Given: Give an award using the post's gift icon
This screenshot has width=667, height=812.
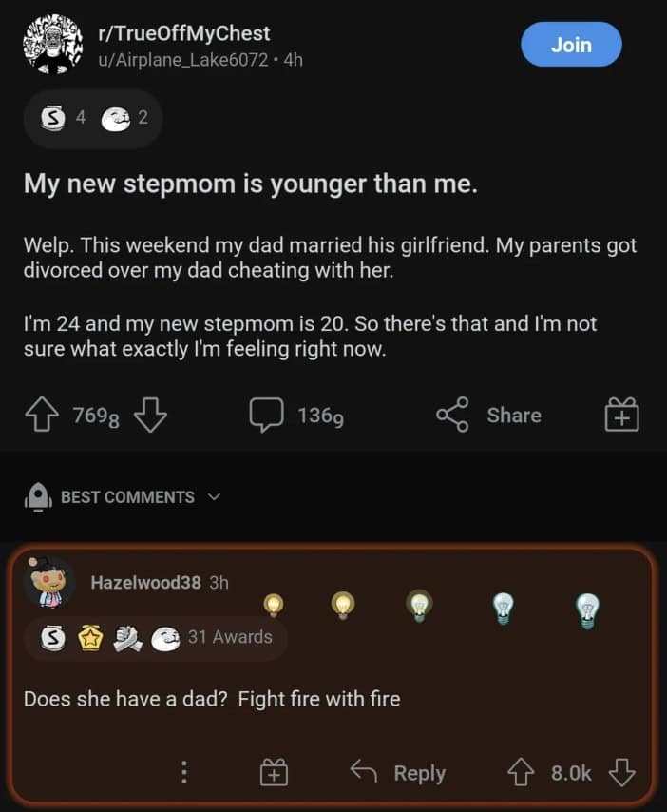Looking at the screenshot, I should click(622, 415).
